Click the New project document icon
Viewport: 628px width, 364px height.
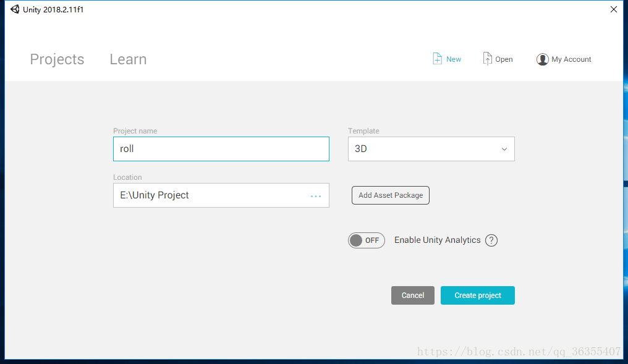[437, 59]
